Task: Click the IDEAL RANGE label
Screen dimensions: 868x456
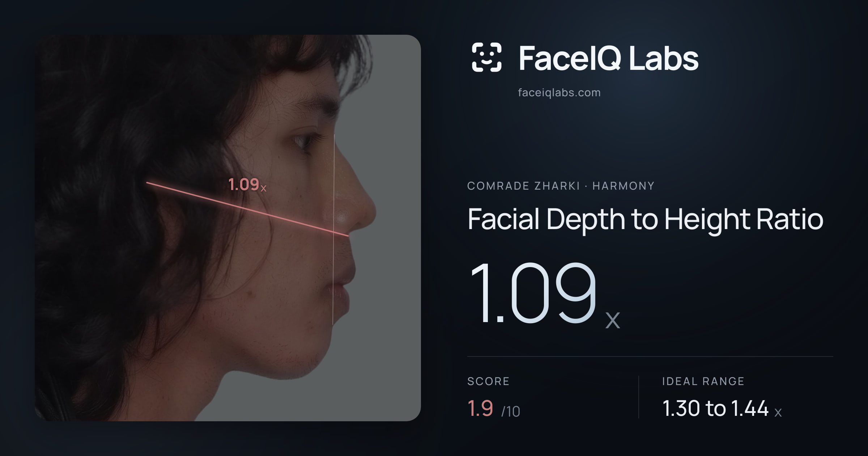Action: click(703, 381)
